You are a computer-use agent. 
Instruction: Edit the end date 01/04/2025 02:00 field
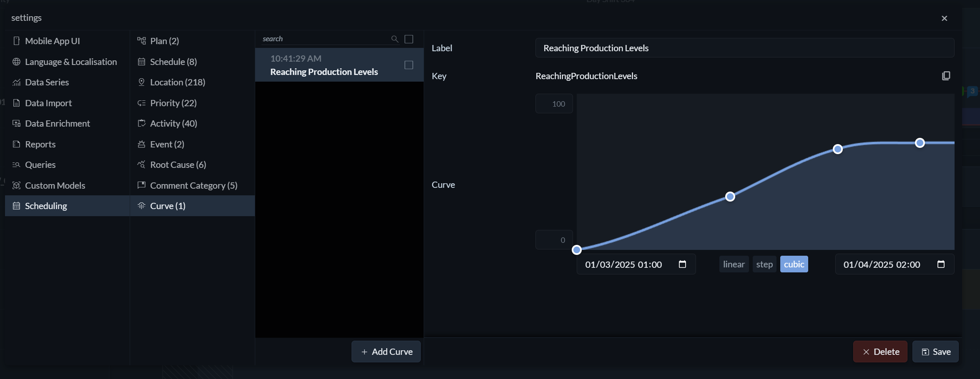(895, 264)
